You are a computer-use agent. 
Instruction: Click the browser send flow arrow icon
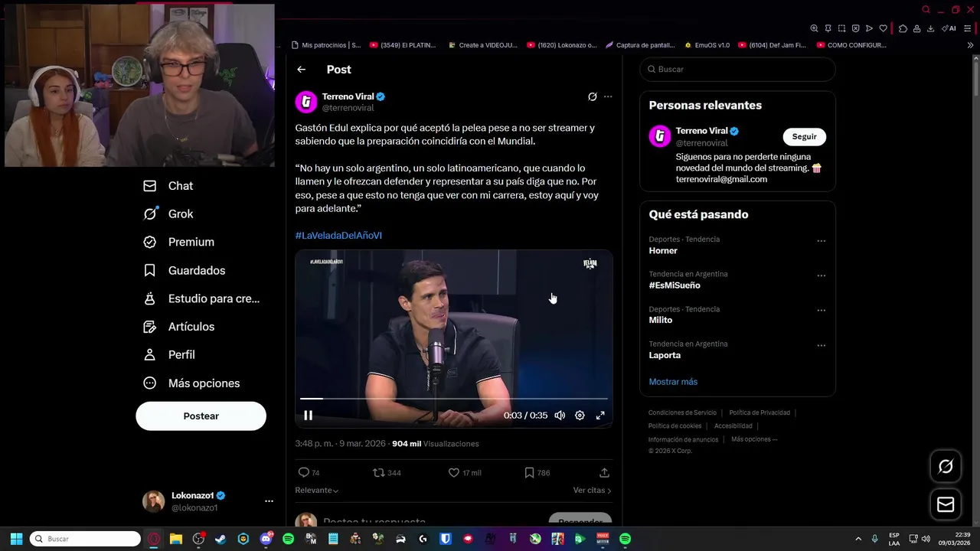pos(869,28)
